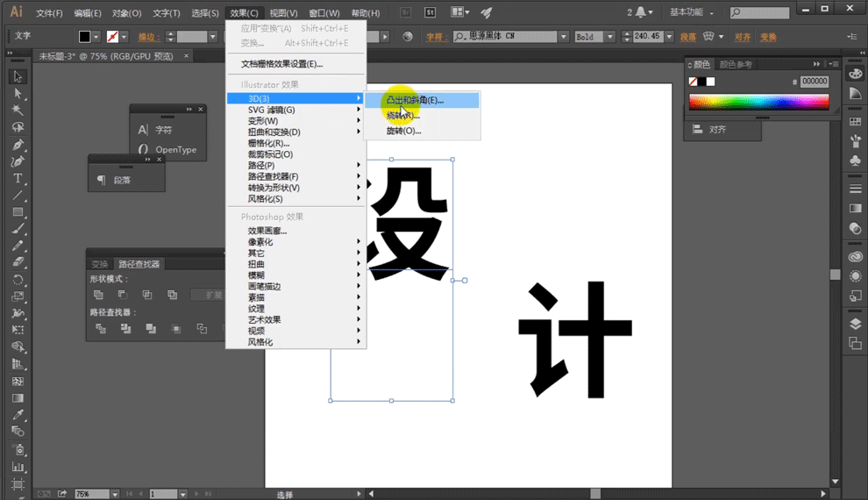Image resolution: width=868 pixels, height=500 pixels.
Task: Switch to the 路径查找器 tab
Action: click(139, 264)
